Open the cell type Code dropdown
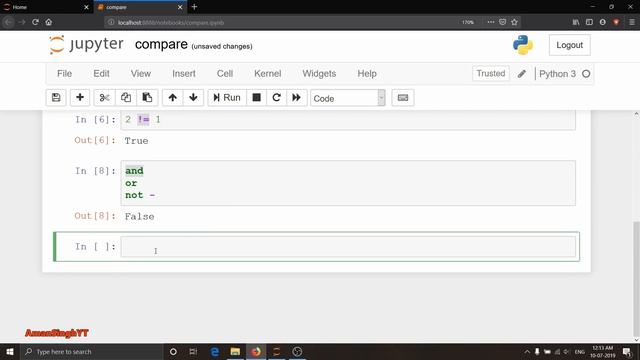Screen dimensions: 640x360 pyautogui.click(x=348, y=98)
